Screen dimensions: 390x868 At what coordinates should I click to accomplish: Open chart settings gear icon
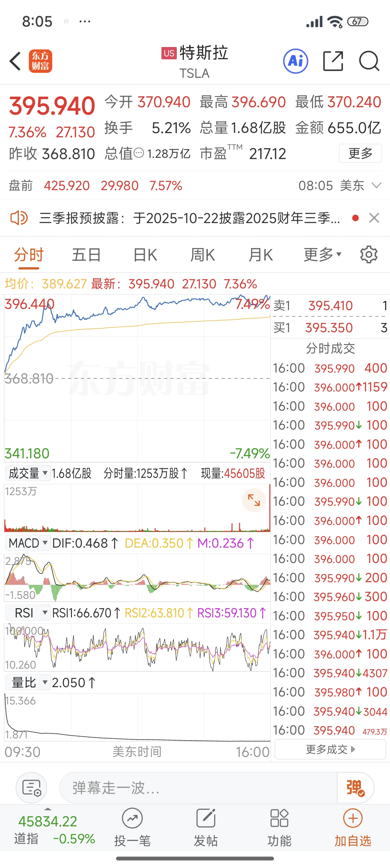coord(369,255)
